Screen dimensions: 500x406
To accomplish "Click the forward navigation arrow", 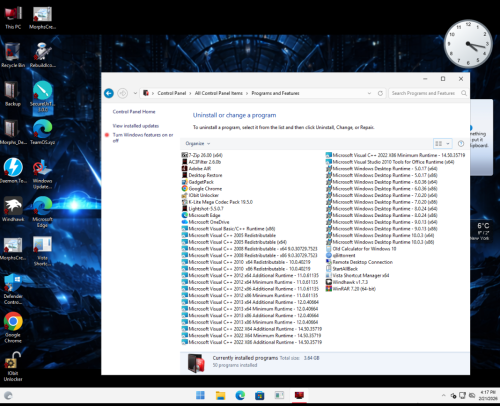I will [123, 93].
